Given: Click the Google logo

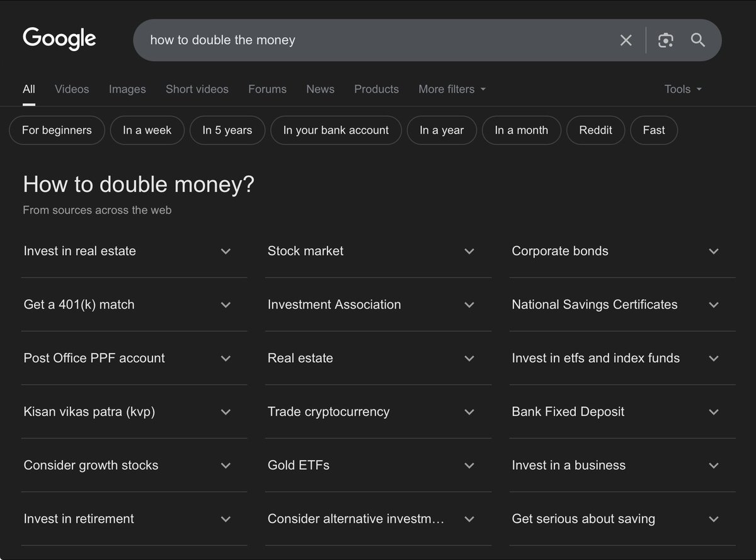Looking at the screenshot, I should [x=59, y=39].
